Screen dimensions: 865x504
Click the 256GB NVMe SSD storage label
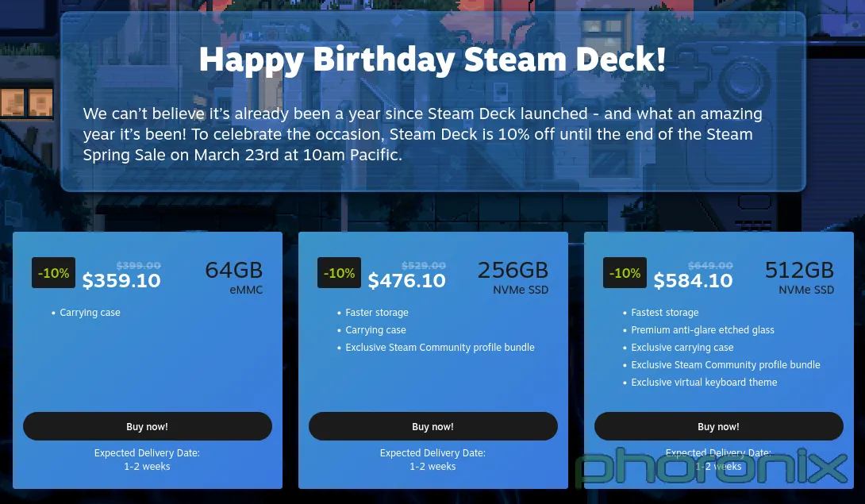click(513, 277)
